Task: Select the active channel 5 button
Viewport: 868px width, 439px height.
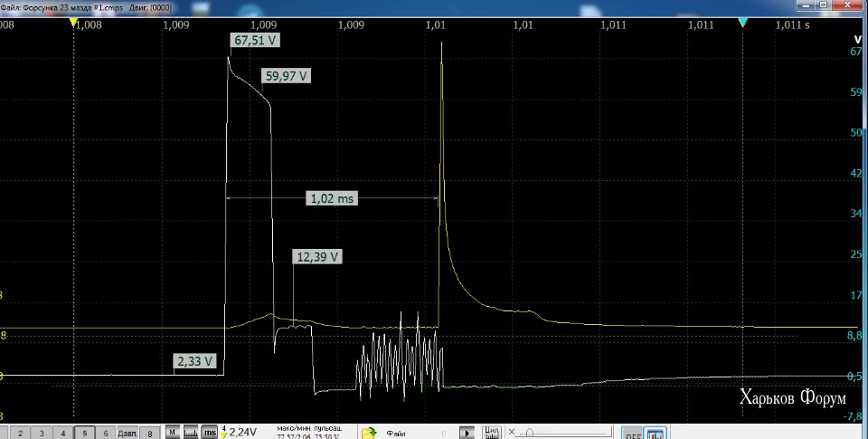Action: (85, 433)
